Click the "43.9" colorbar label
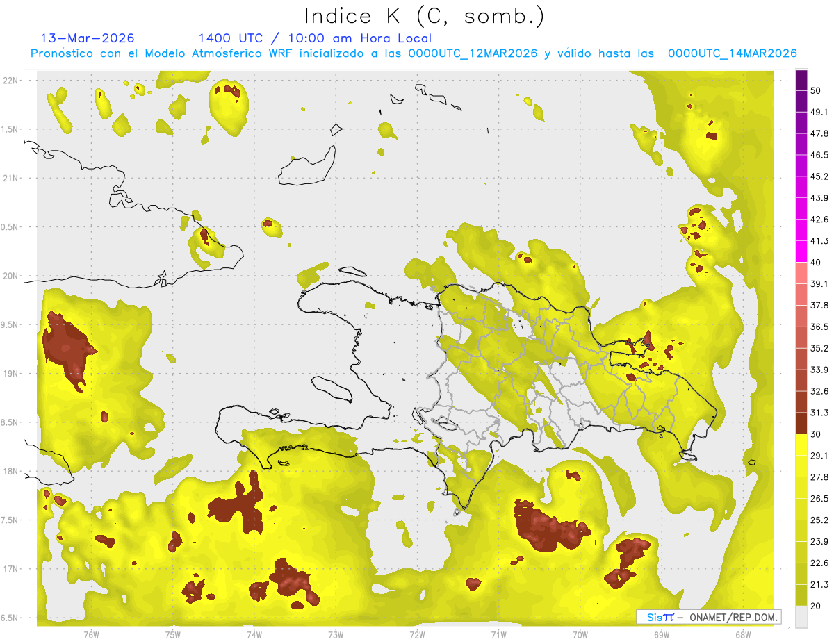The width and height of the screenshot is (834, 644). click(819, 198)
